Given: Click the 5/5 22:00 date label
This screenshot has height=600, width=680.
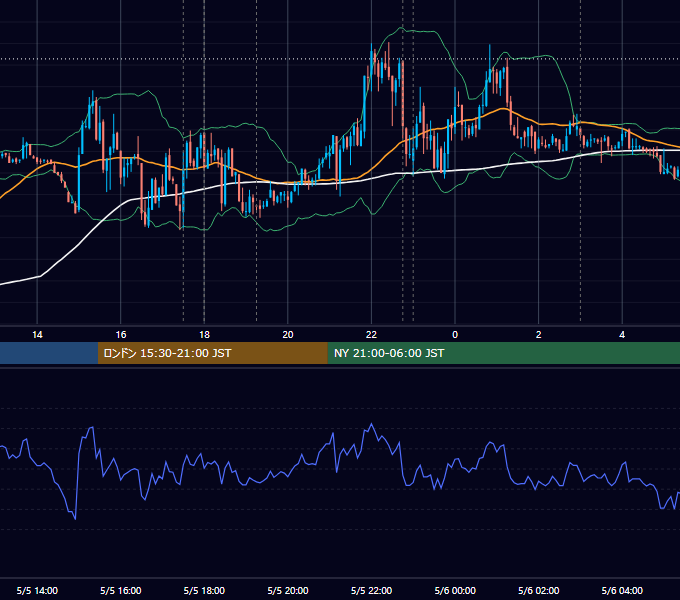Looking at the screenshot, I should point(371,590).
